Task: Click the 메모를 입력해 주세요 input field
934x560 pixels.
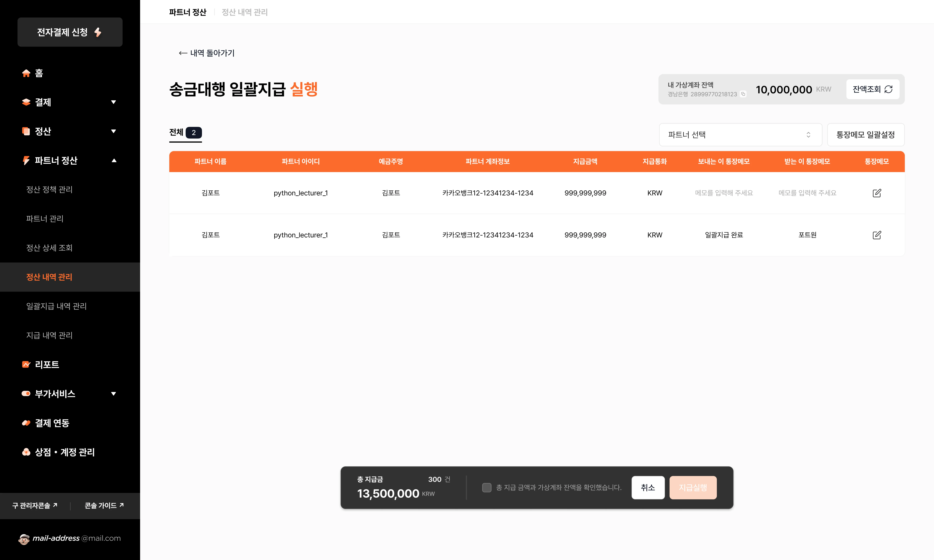Action: click(723, 193)
